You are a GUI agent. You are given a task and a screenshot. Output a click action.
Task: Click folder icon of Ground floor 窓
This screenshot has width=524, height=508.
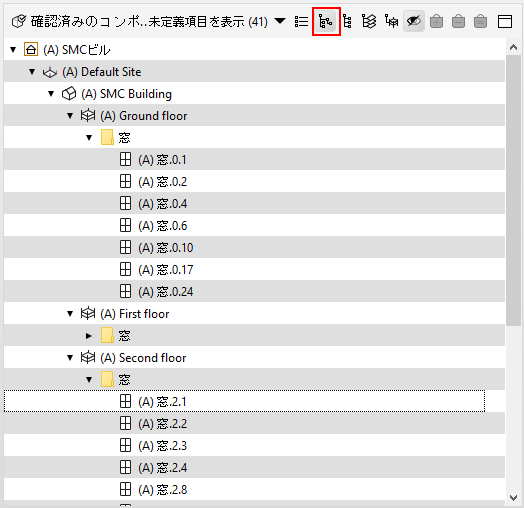click(x=107, y=137)
